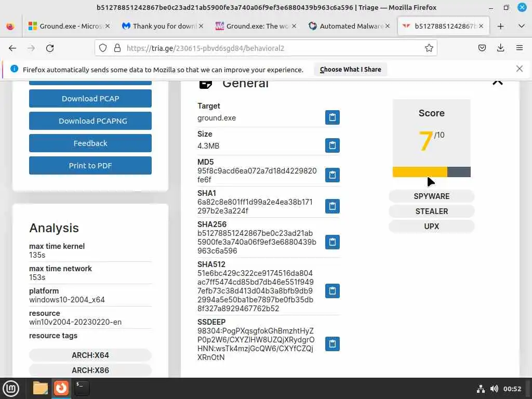Close the Automated Malware tab
The image size is (532, 399).
tap(388, 26)
